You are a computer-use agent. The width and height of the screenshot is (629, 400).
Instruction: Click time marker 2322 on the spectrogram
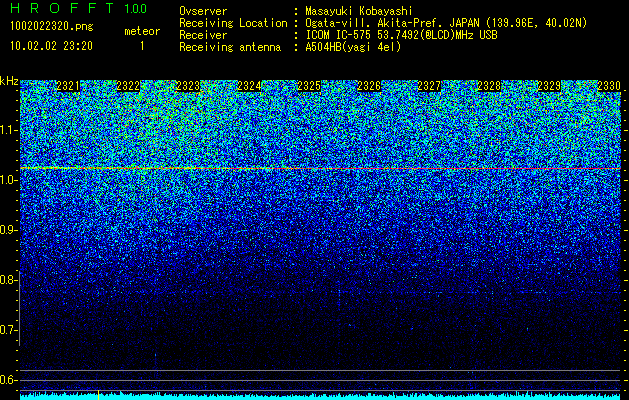[x=128, y=86]
